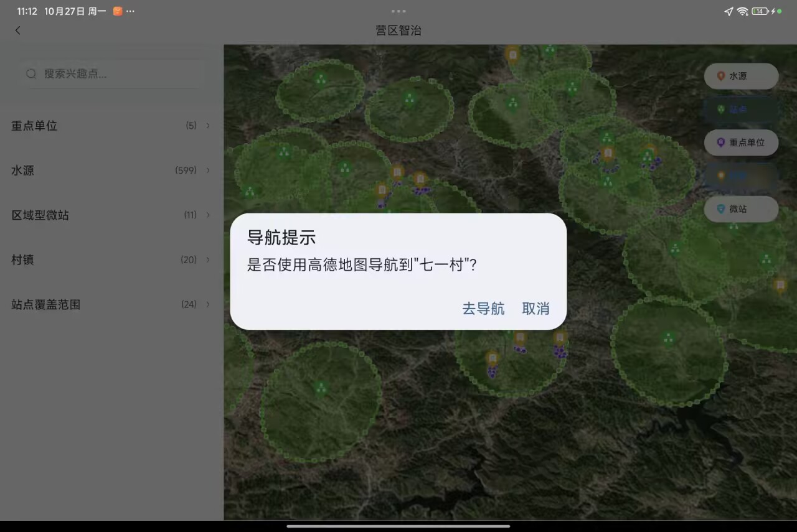
Task: Tap the blue shield icon on 微站 button
Action: point(721,209)
